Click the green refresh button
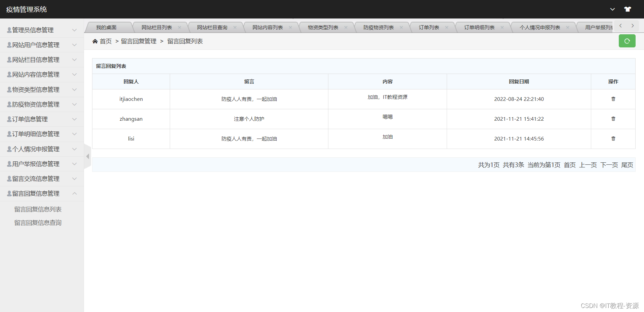 point(627,41)
